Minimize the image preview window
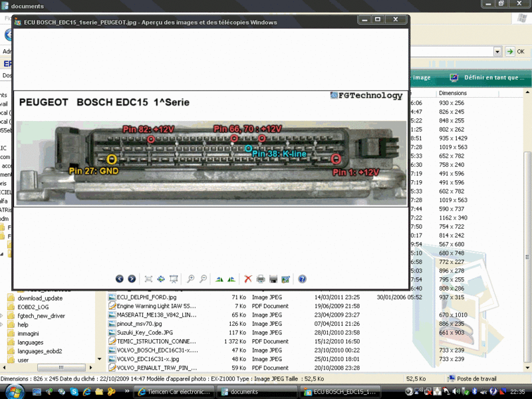Screen dimensions: 532x399 [x=364, y=20]
